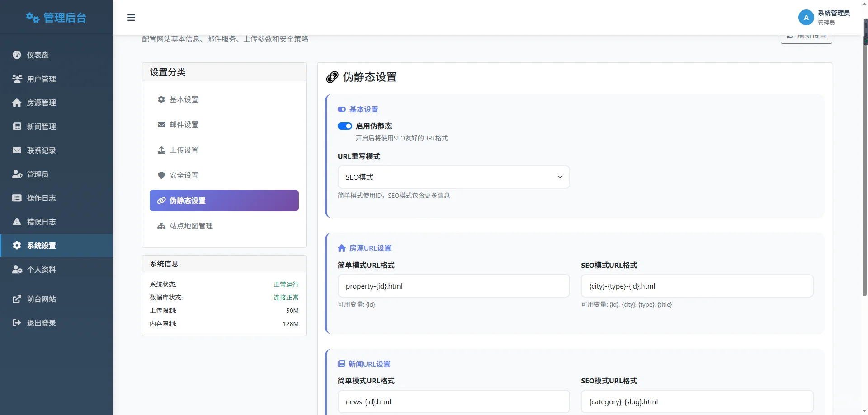Edit the property-{id}.html URL input field
The image size is (868, 415).
(x=453, y=286)
